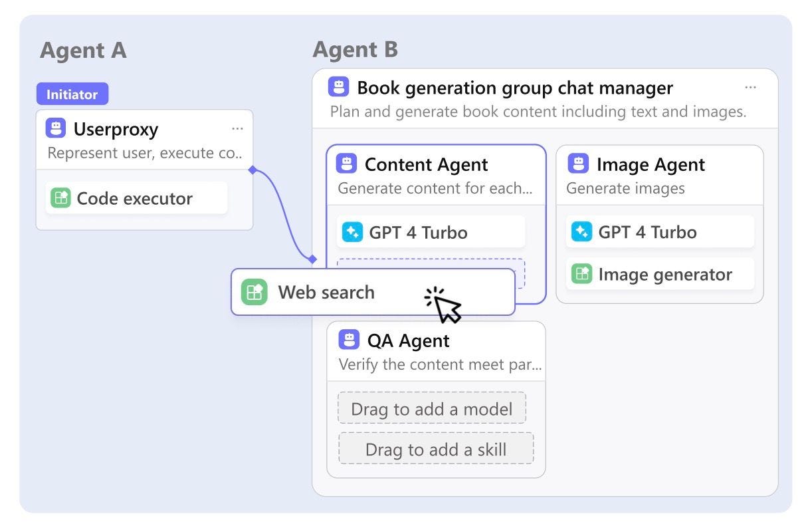Click the Image Agent robot icon

pyautogui.click(x=577, y=164)
